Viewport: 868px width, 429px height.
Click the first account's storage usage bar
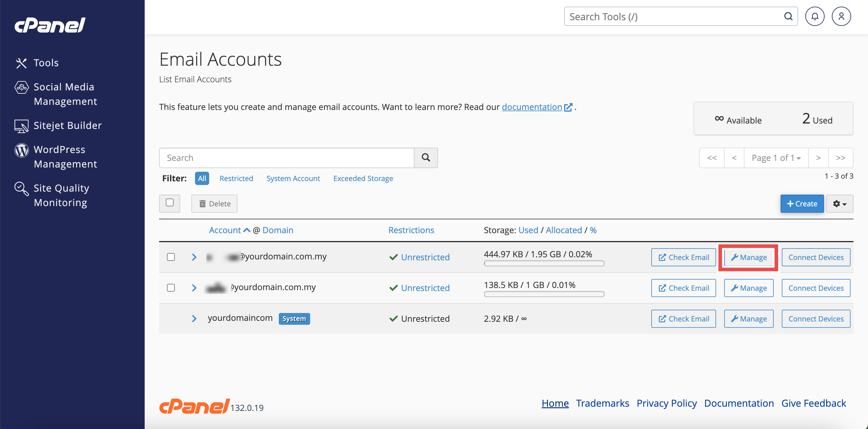coord(544,263)
